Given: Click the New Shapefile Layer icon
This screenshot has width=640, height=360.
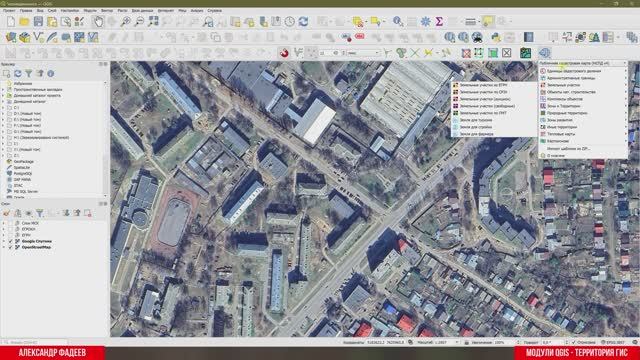Looking at the screenshot, I should pyautogui.click(x=38, y=38).
